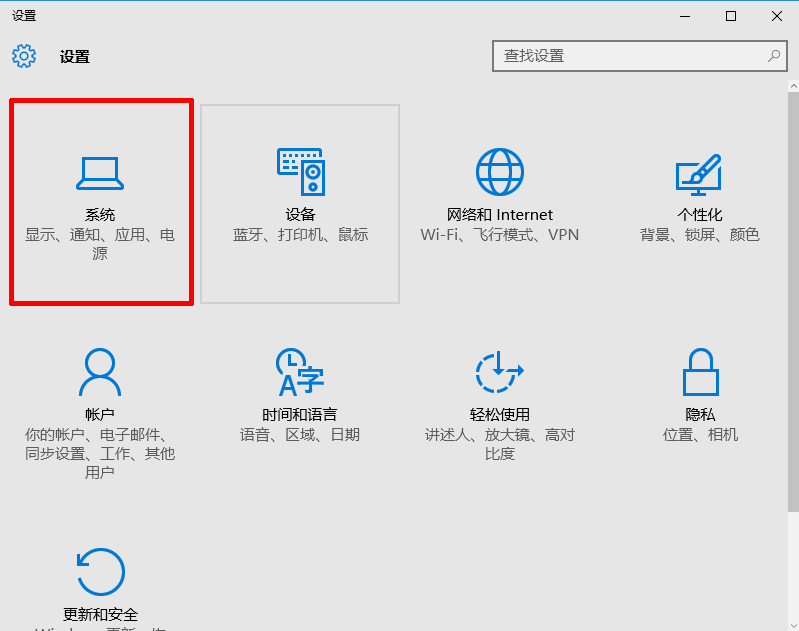The height and width of the screenshot is (631, 799).
Task: Click the vertical scrollbar up arrow
Action: (x=793, y=87)
